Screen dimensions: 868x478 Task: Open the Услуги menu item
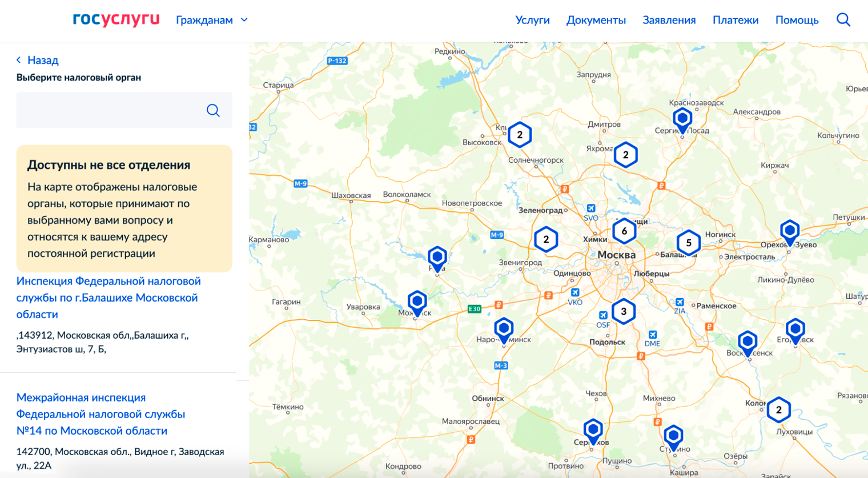[532, 20]
